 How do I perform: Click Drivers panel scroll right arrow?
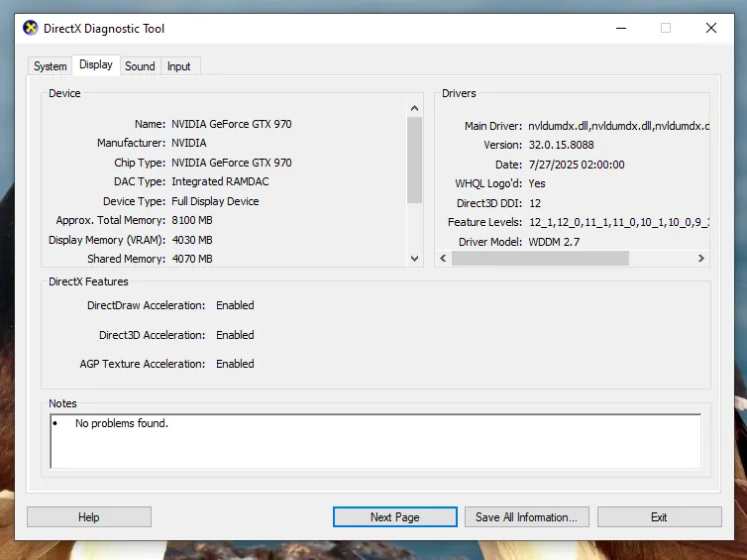[700, 259]
